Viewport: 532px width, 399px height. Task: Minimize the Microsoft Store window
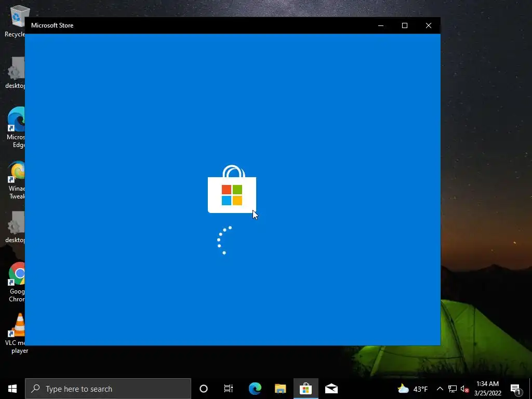pos(381,25)
